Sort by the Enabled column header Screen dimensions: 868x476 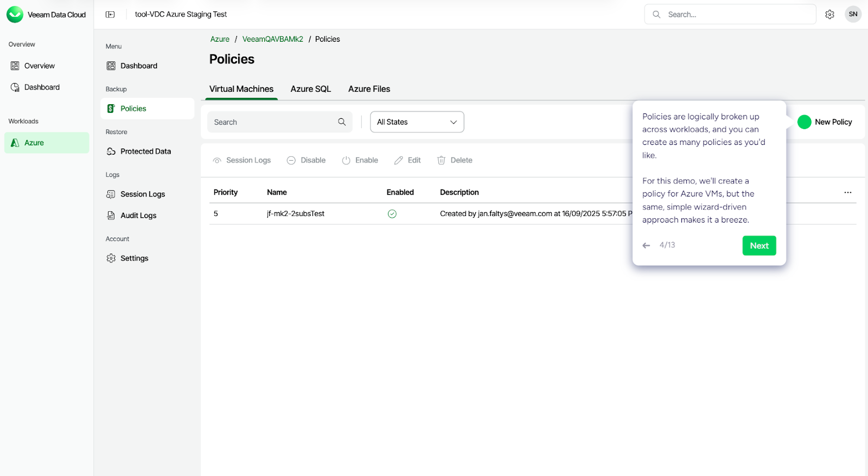tap(400, 193)
